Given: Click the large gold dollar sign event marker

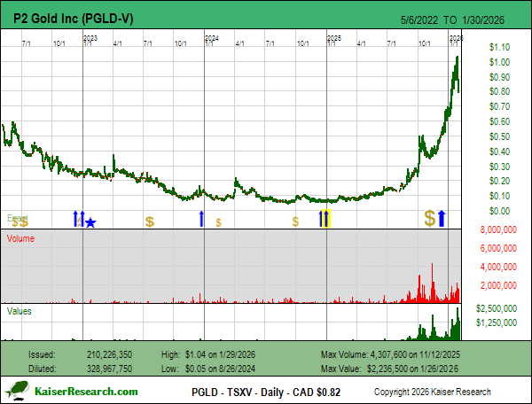Looking at the screenshot, I should point(430,218).
